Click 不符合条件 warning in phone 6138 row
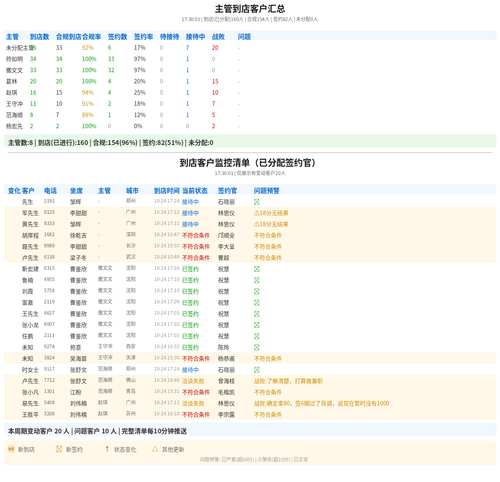The width and height of the screenshot is (500, 482). pyautogui.click(x=268, y=258)
